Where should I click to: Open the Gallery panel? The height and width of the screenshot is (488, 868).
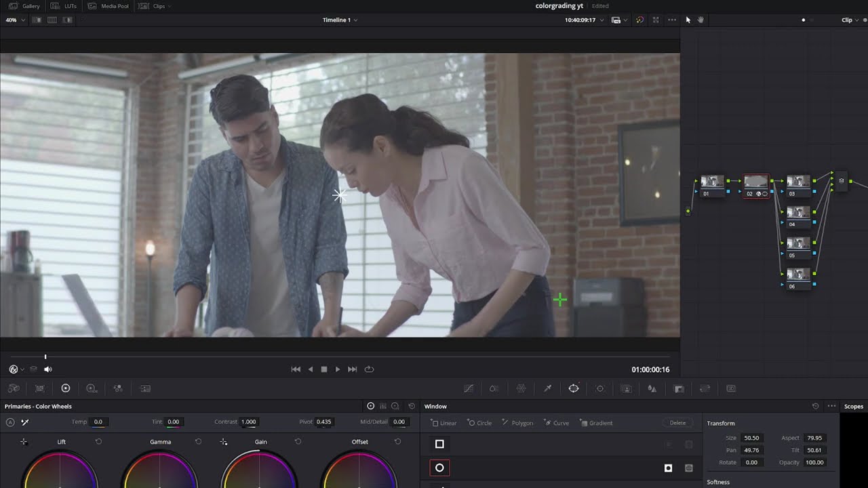(x=24, y=6)
